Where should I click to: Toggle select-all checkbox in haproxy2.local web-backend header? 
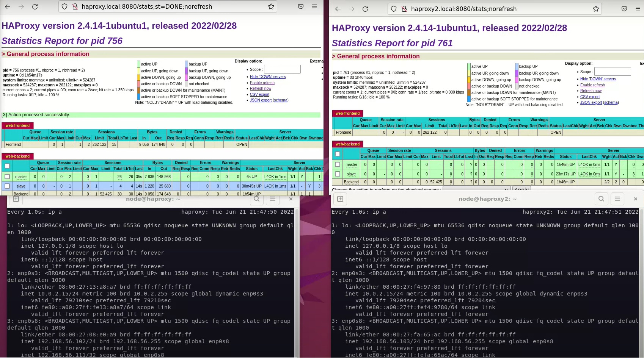coord(338,153)
